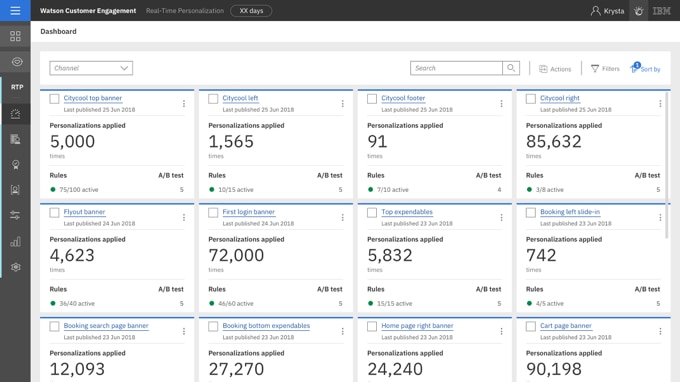The width and height of the screenshot is (680, 382).
Task: Open the user profile badge icon in sidebar
Action: [15, 190]
